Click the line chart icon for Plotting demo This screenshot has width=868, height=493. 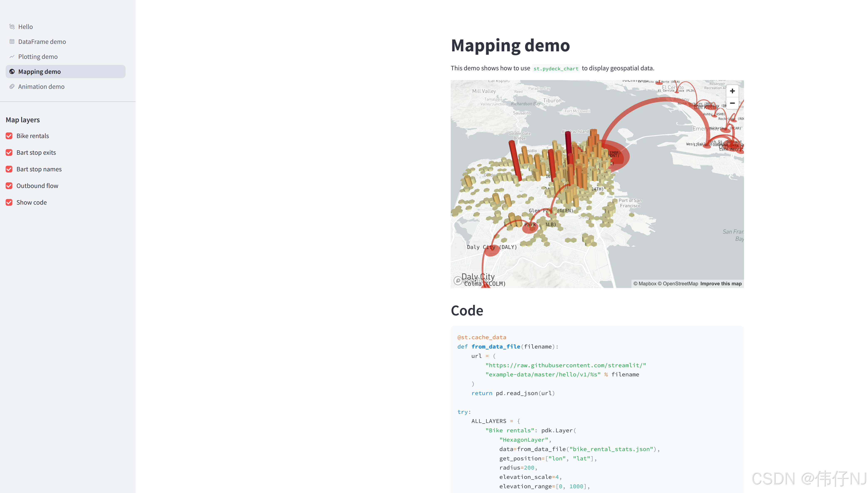(12, 57)
